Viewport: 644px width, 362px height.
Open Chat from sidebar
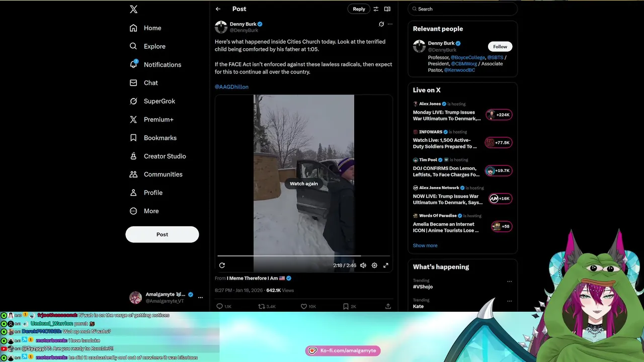[x=144, y=82]
